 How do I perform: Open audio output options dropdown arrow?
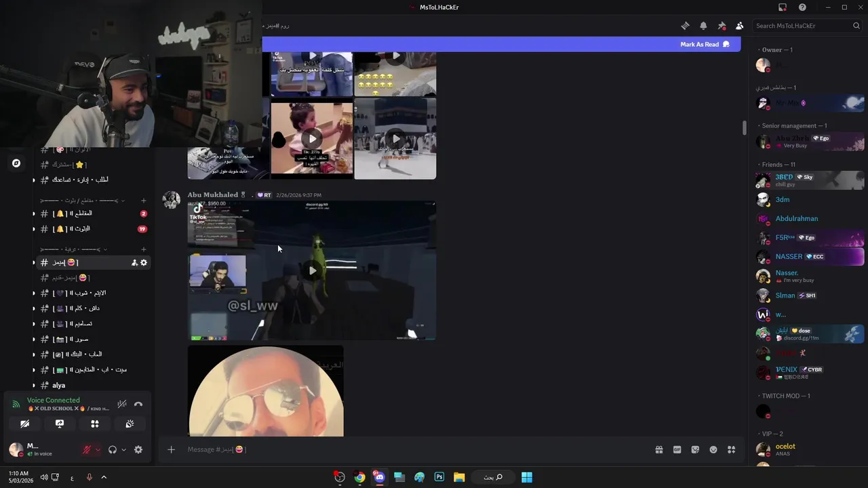pyautogui.click(x=123, y=449)
